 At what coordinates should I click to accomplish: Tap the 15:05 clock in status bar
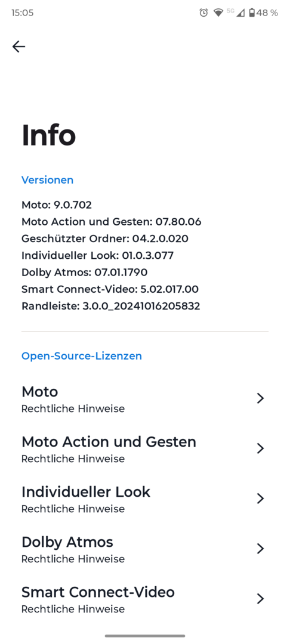[22, 13]
